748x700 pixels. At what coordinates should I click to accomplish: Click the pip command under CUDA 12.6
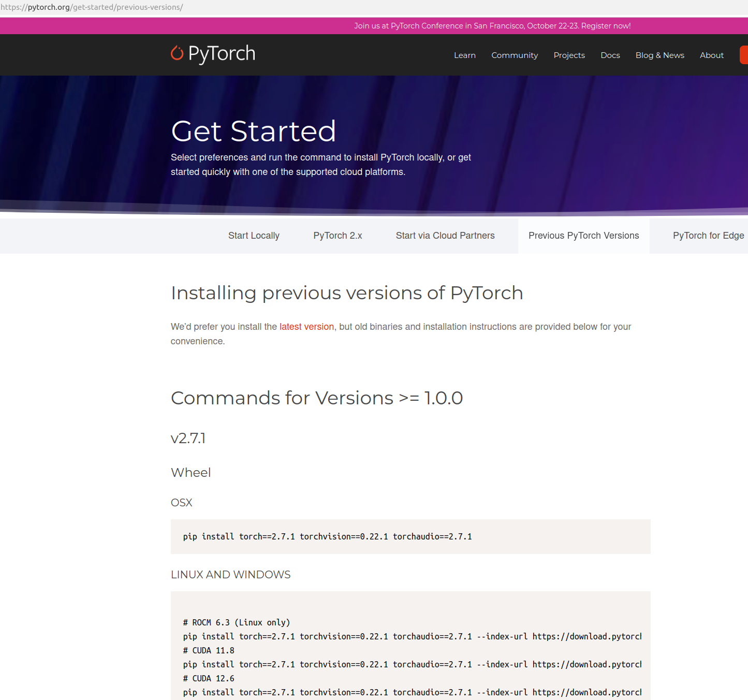pos(412,692)
